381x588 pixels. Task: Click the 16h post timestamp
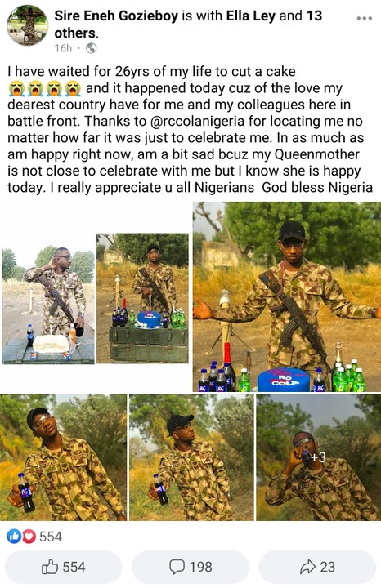click(63, 48)
